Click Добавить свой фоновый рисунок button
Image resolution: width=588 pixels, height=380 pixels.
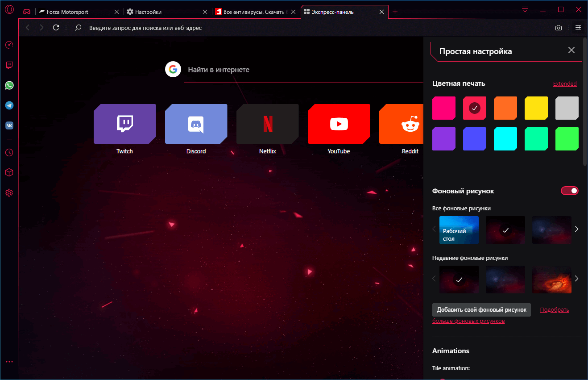481,310
